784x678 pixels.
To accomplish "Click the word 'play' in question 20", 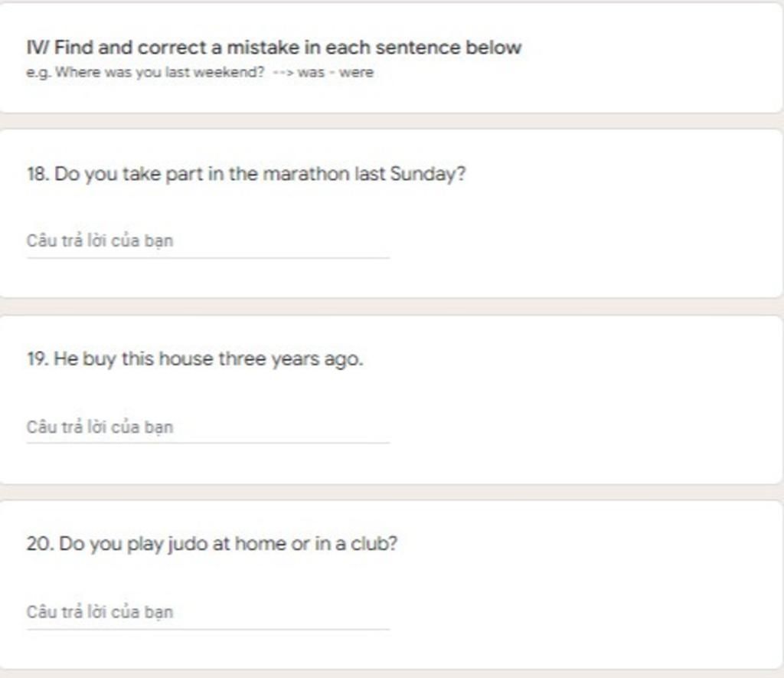I will tap(145, 545).
